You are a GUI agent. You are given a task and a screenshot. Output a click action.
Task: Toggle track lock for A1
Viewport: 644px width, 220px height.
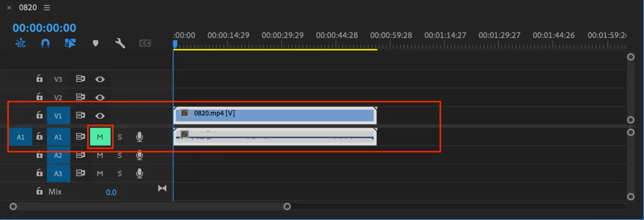(39, 137)
